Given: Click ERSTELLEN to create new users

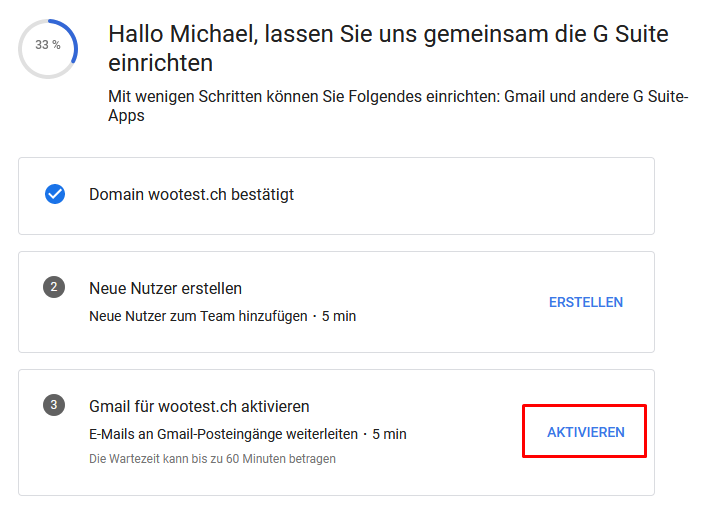Looking at the screenshot, I should 586,302.
